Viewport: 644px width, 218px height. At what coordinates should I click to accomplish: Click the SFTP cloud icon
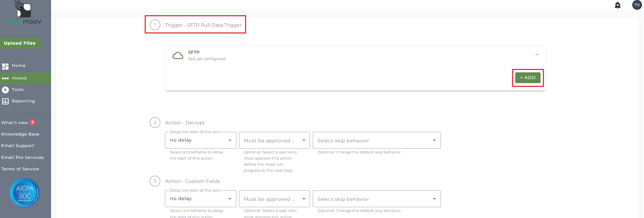178,55
